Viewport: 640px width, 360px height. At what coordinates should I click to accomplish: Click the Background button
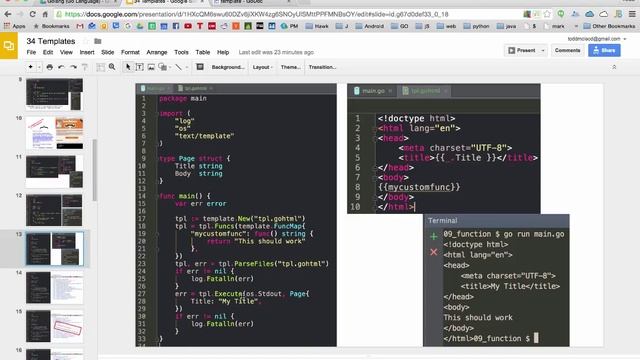pos(228,67)
